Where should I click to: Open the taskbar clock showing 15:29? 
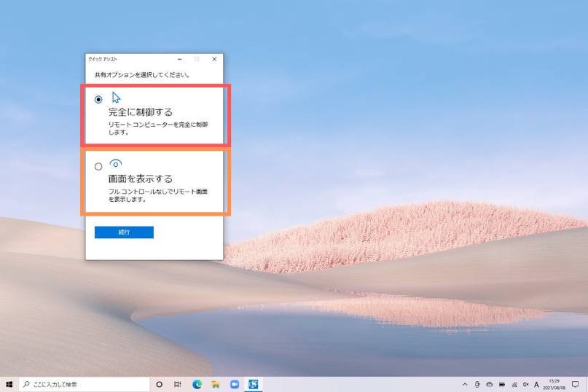[554, 384]
